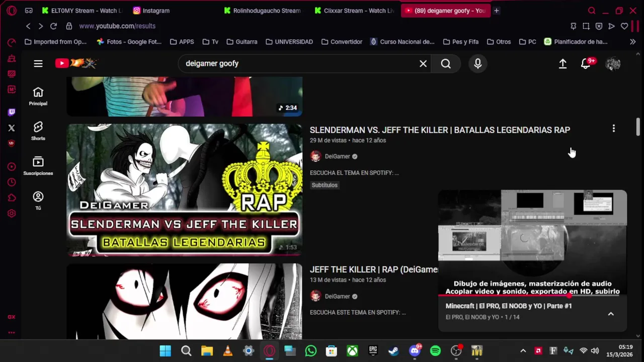The height and width of the screenshot is (362, 644).
Task: Click the site lock security icon
Action: coord(69,26)
